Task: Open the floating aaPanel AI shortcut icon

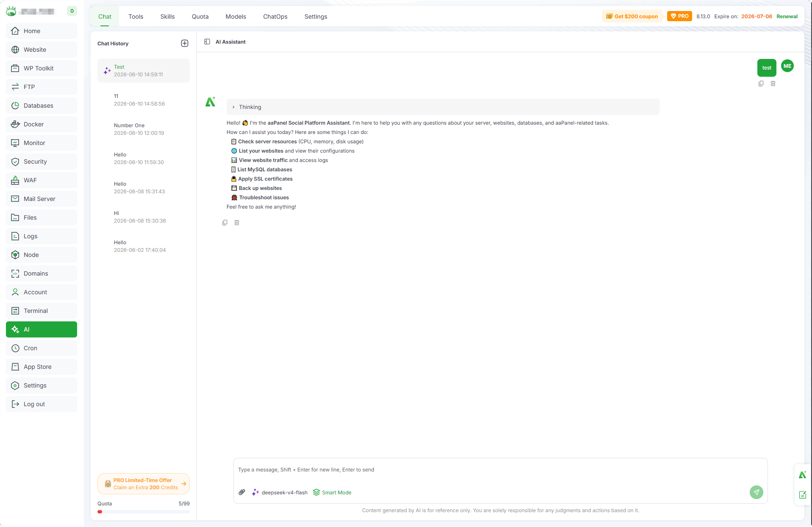Action: pos(803,475)
